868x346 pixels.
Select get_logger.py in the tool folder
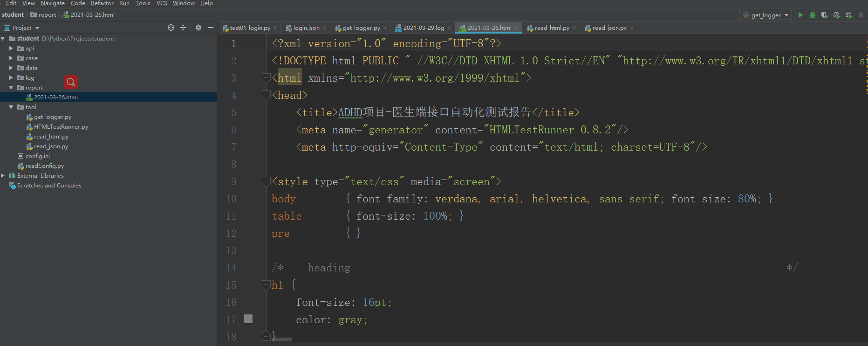coord(52,117)
